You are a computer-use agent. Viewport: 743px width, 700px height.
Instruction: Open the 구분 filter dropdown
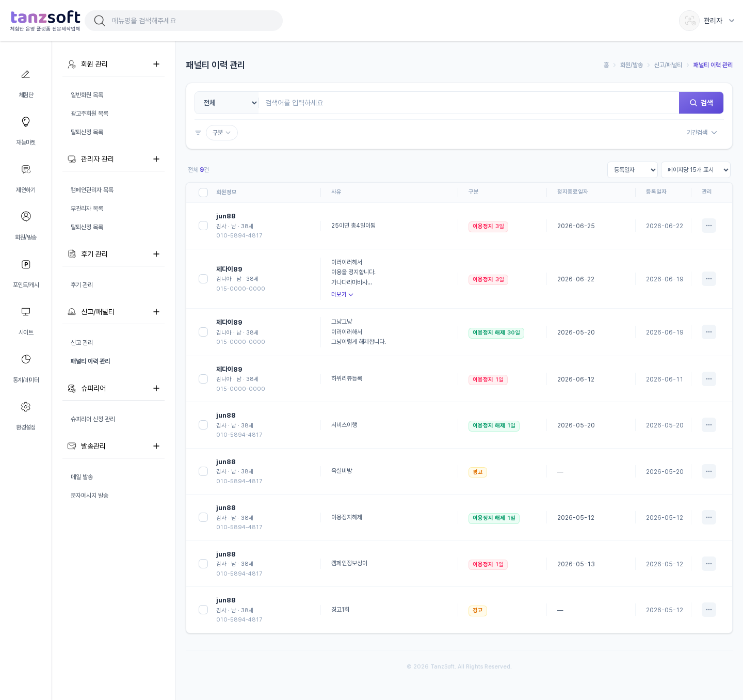pyautogui.click(x=222, y=133)
